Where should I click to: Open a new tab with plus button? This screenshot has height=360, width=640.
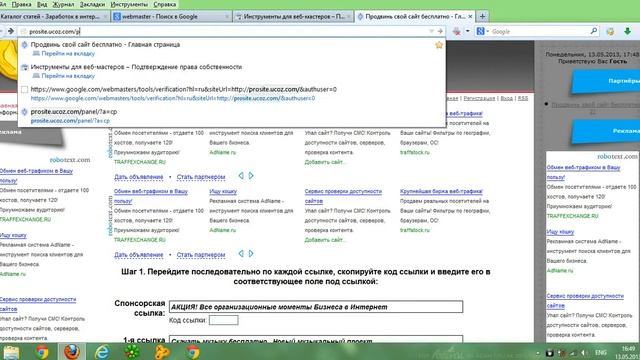click(482, 17)
